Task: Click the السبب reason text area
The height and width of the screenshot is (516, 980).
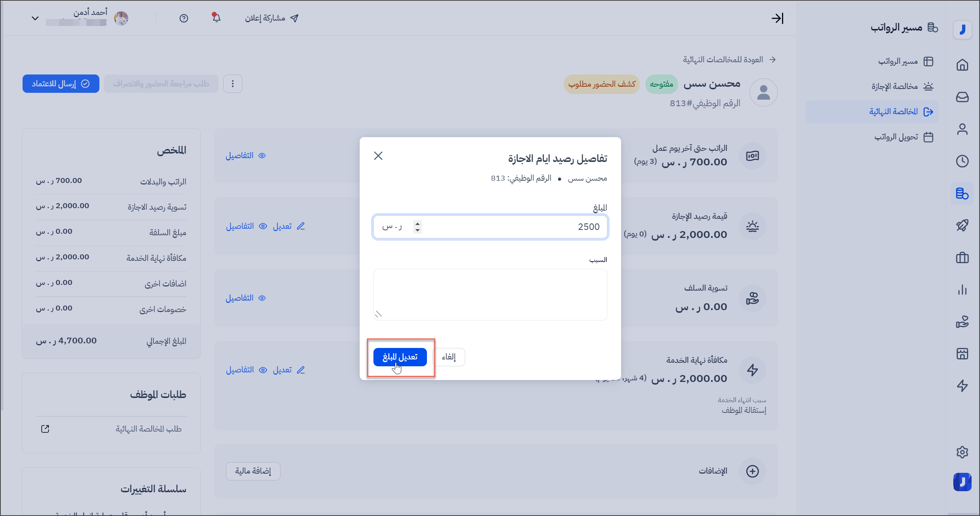Action: coord(490,294)
